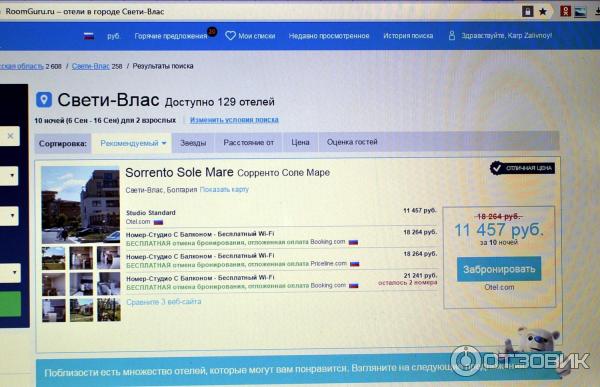
Task: Click the Russian flag language icon
Action: pos(89,36)
